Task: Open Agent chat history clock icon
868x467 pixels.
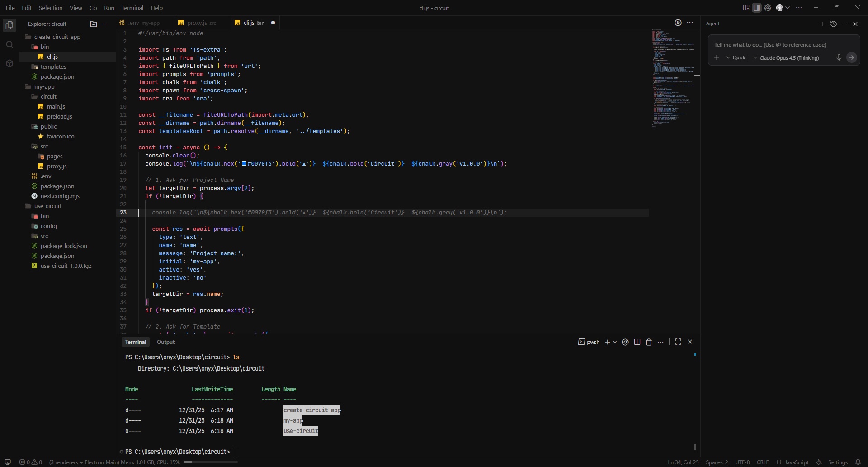Action: click(x=834, y=24)
